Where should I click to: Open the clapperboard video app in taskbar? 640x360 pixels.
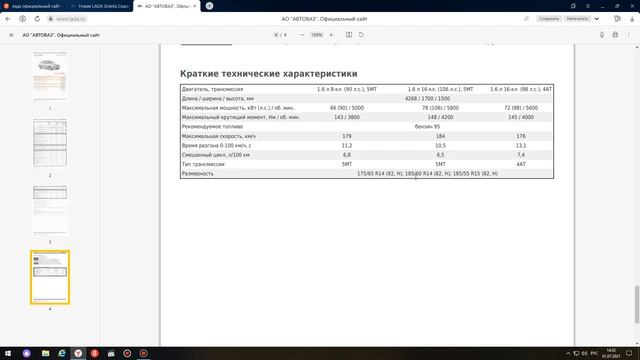pyautogui.click(x=111, y=353)
